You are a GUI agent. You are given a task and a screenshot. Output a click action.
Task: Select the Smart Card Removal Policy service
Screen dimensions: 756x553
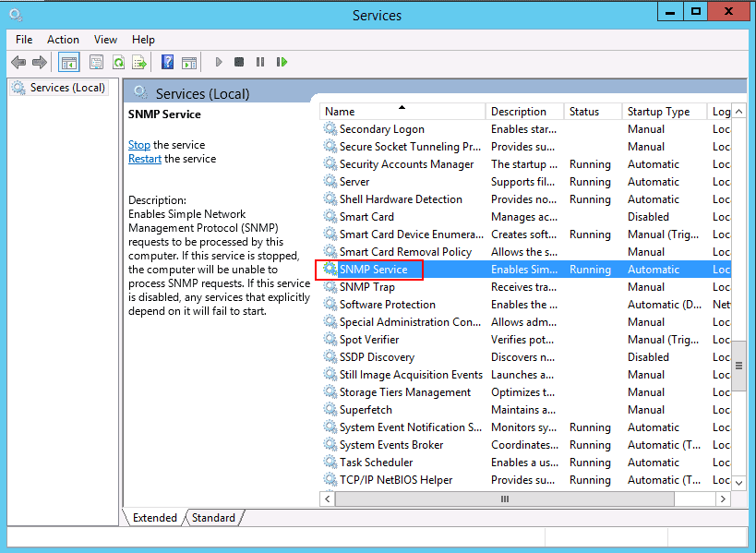(405, 252)
